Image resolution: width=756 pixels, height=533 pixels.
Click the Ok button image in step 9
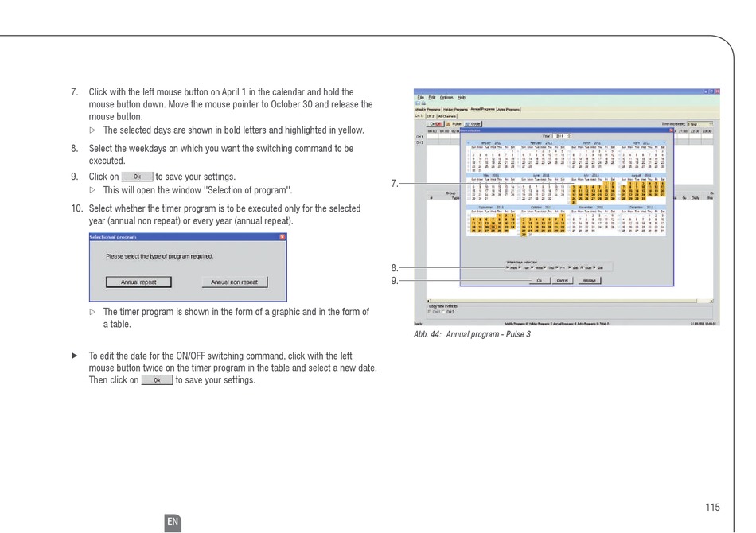[x=137, y=177]
